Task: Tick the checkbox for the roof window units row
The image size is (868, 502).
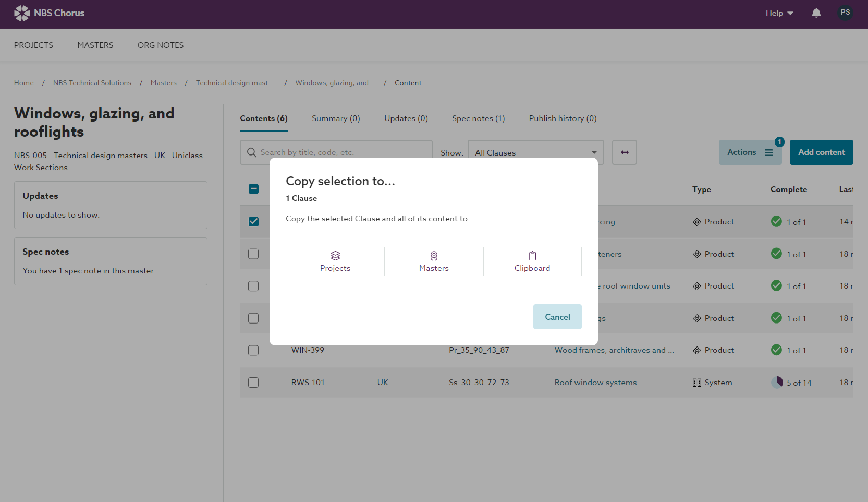Action: (253, 286)
